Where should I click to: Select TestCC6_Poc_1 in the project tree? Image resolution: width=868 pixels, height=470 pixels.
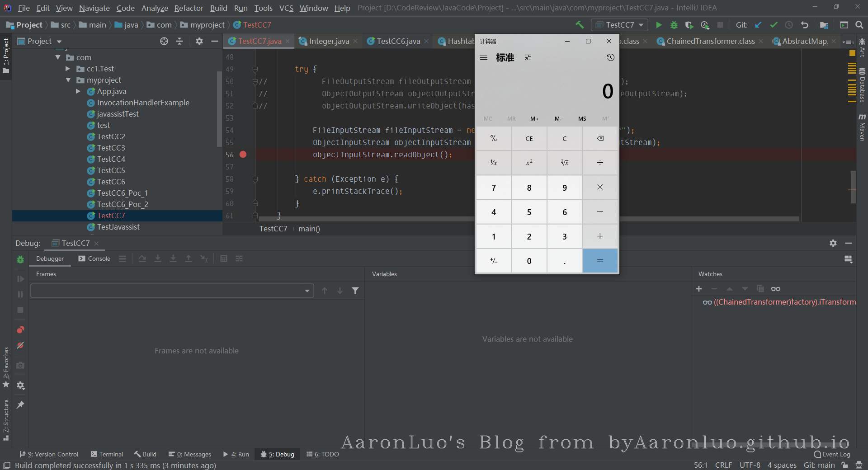click(122, 193)
